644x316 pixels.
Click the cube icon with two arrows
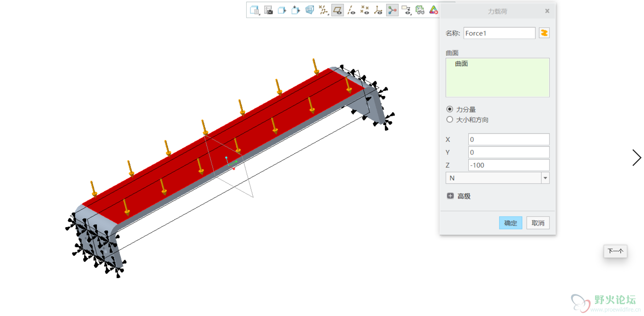tap(296, 10)
